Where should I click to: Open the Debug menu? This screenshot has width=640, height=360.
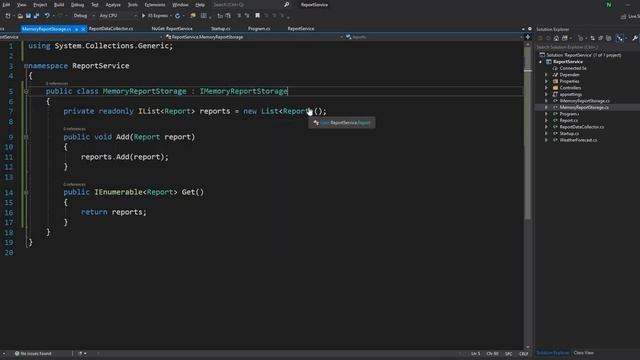(77, 4)
